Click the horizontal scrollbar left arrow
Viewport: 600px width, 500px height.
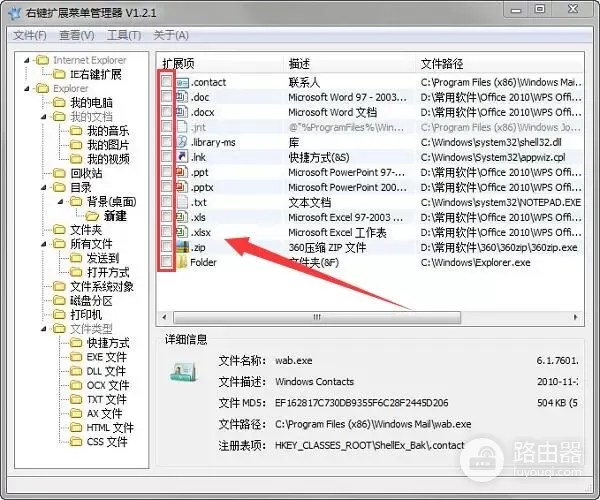[165, 317]
